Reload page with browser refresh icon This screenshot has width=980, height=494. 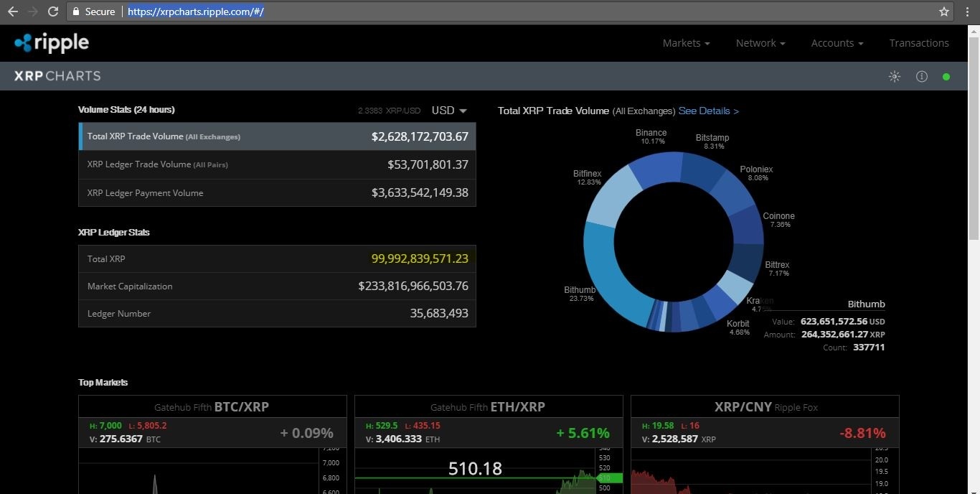pos(53,11)
